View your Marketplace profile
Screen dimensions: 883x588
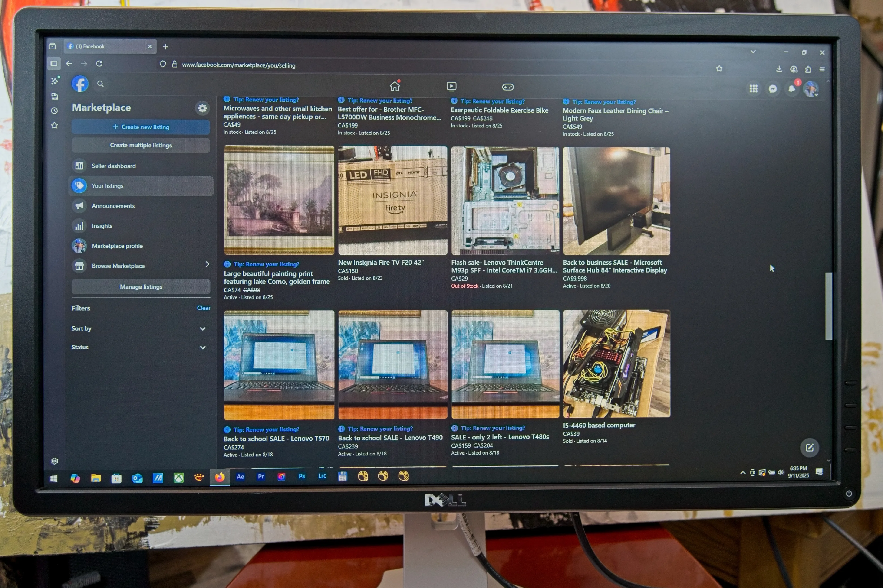(x=117, y=246)
